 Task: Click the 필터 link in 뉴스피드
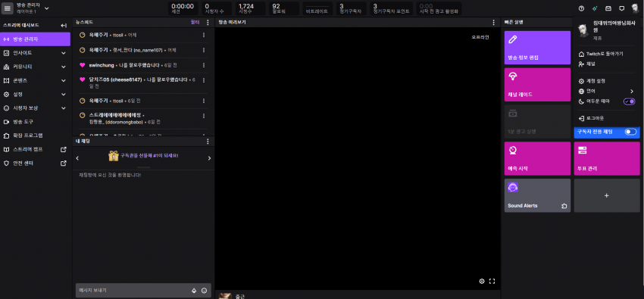(x=195, y=22)
